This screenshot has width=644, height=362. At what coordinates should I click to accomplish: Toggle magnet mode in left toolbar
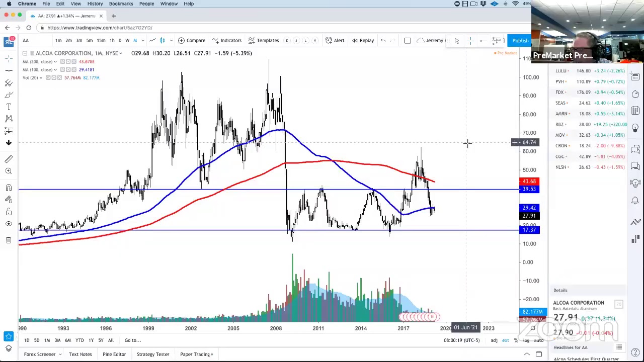point(9,188)
